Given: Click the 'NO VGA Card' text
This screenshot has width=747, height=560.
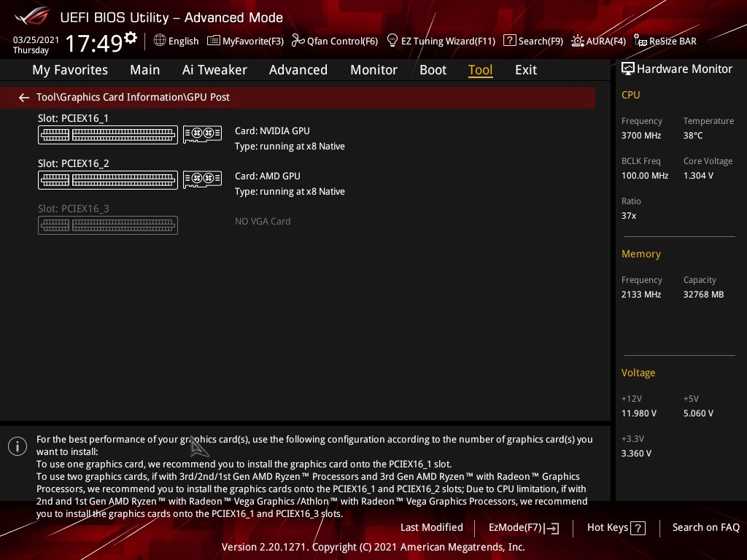Looking at the screenshot, I should (x=263, y=222).
